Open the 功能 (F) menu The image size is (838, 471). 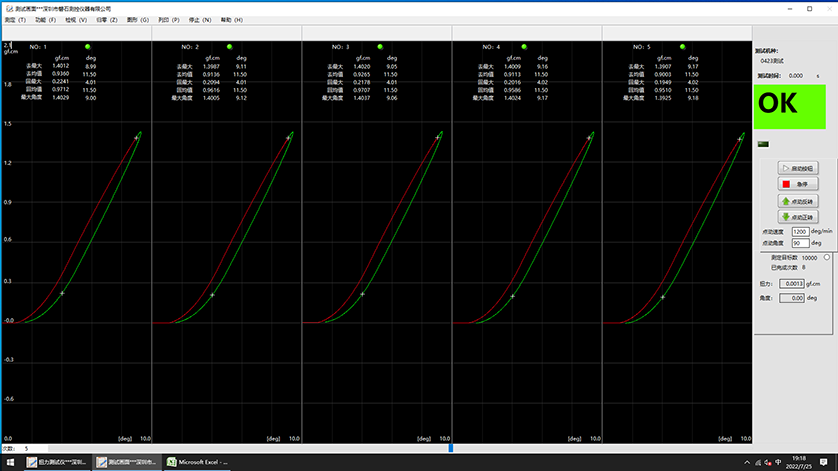pyautogui.click(x=46, y=19)
